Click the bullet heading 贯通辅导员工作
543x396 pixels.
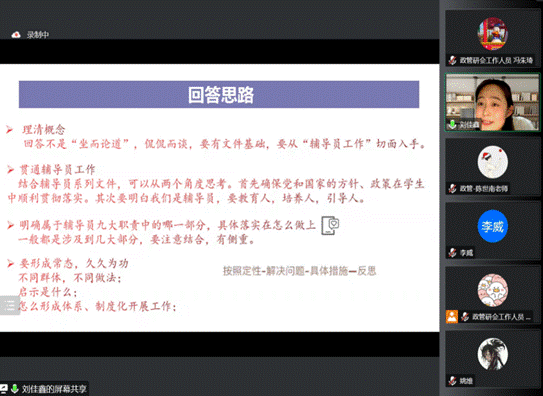[57, 170]
